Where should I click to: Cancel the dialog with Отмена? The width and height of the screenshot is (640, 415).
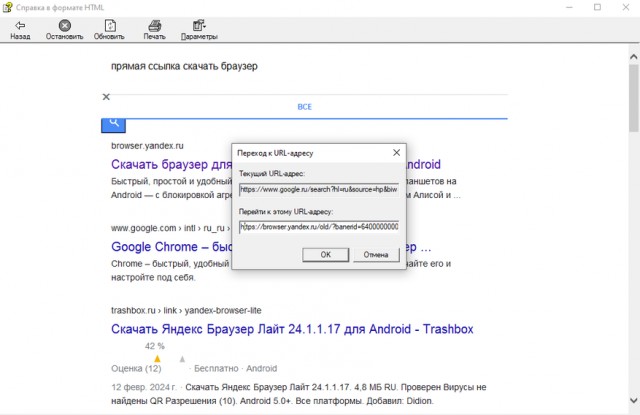point(376,255)
